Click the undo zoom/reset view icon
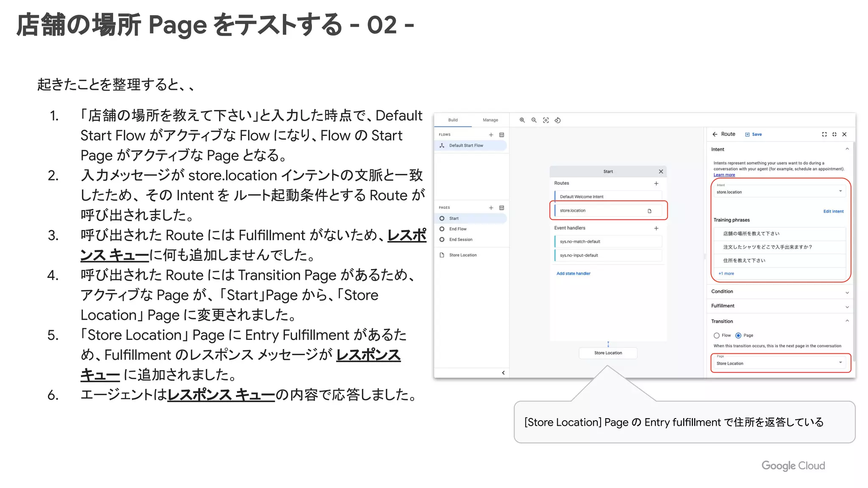The image size is (868, 488). click(x=558, y=120)
